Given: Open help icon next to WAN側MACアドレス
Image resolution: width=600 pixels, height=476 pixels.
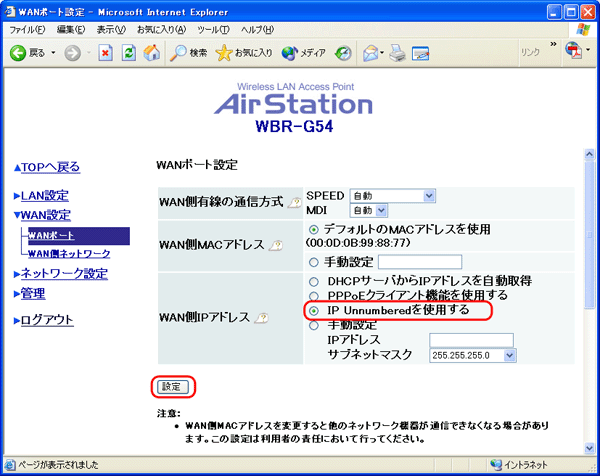Looking at the screenshot, I should (x=276, y=245).
